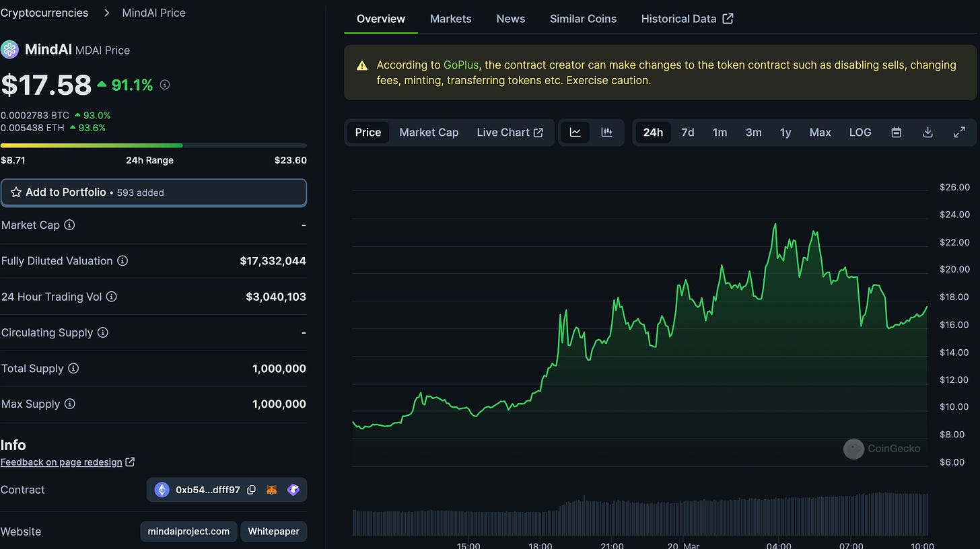Follow the GoPlus link in warning
The height and width of the screenshot is (549, 980).
click(x=460, y=65)
